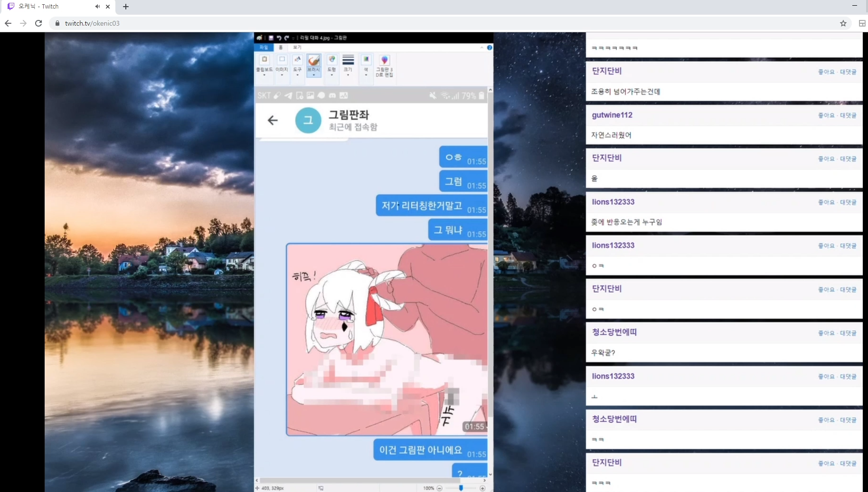
Task: Click Edit with Paint 3D button
Action: coord(384,65)
